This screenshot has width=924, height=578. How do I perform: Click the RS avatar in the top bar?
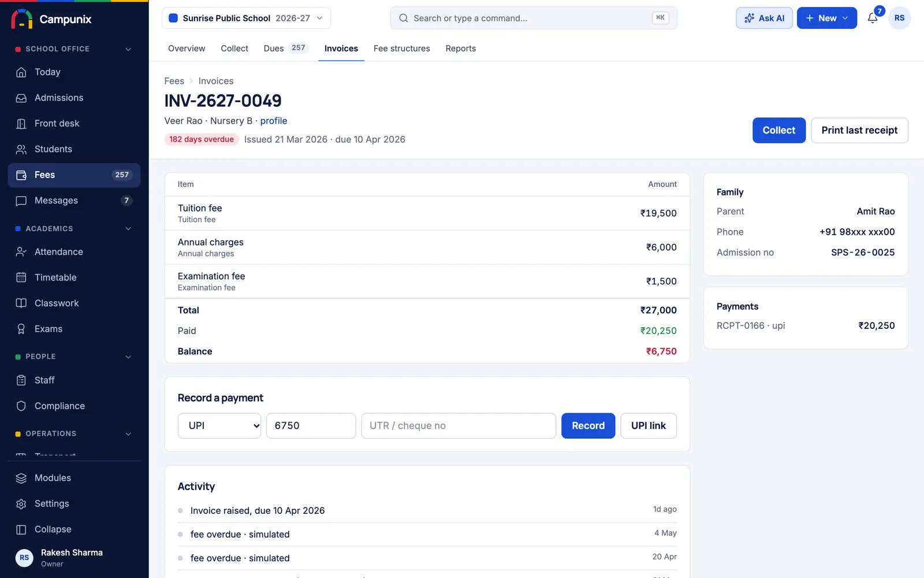click(x=899, y=18)
